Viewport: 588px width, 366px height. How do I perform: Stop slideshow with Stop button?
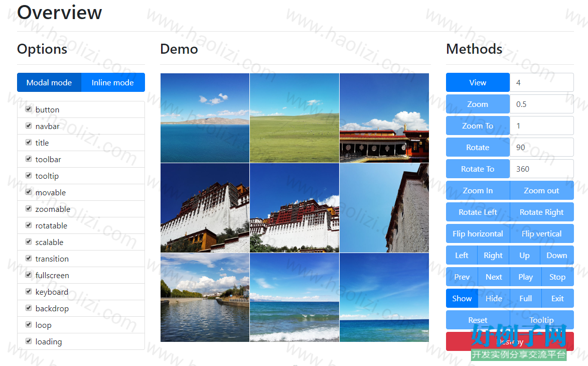pos(557,277)
